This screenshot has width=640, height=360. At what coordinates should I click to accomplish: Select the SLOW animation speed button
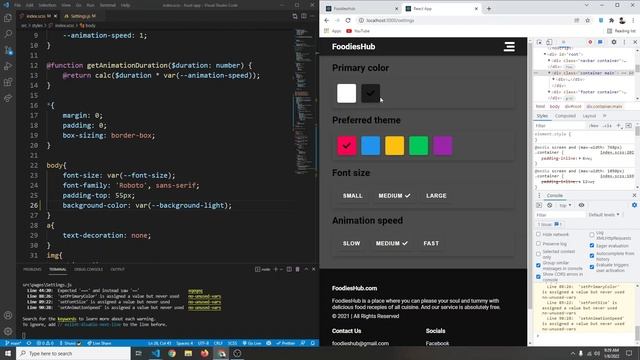(351, 243)
